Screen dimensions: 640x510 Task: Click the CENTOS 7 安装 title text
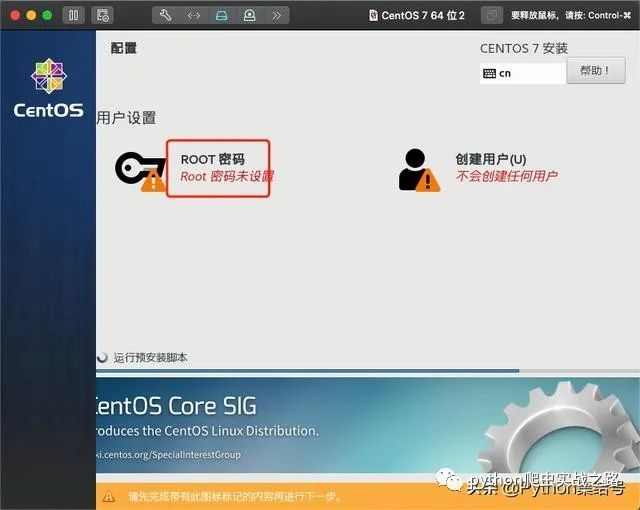(524, 49)
